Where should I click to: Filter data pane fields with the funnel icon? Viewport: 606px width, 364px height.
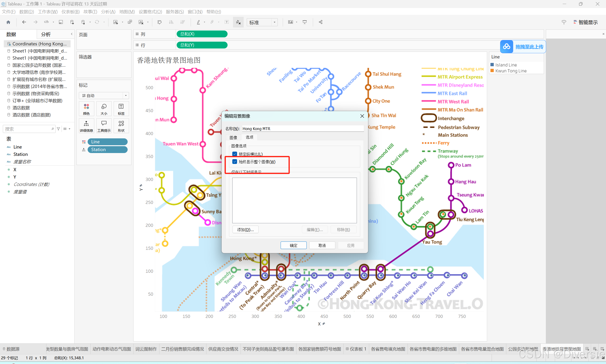point(58,129)
